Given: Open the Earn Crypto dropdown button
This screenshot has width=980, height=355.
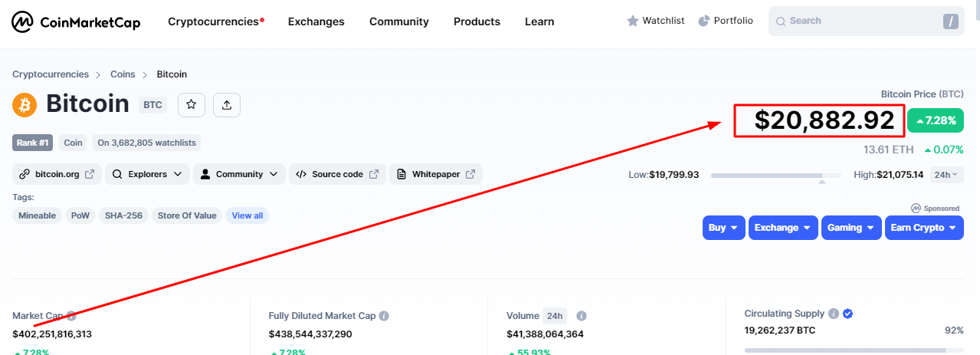Looking at the screenshot, I should pos(924,228).
